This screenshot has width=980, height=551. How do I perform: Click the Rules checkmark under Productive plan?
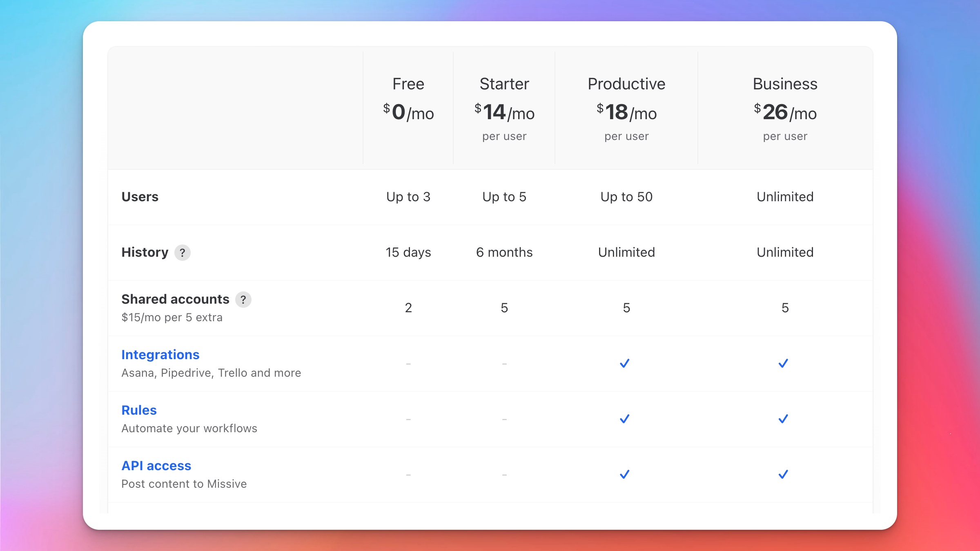[x=624, y=418]
